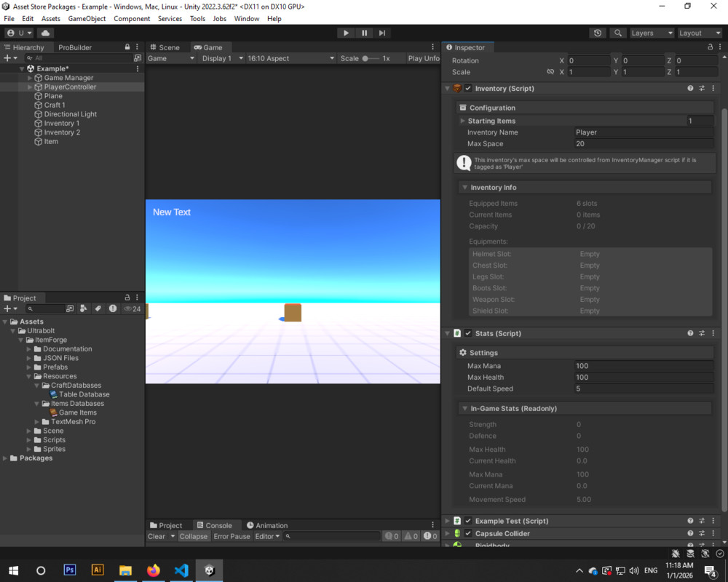This screenshot has width=728, height=582.
Task: Select the Inventory script icon in Inspector
Action: [457, 88]
